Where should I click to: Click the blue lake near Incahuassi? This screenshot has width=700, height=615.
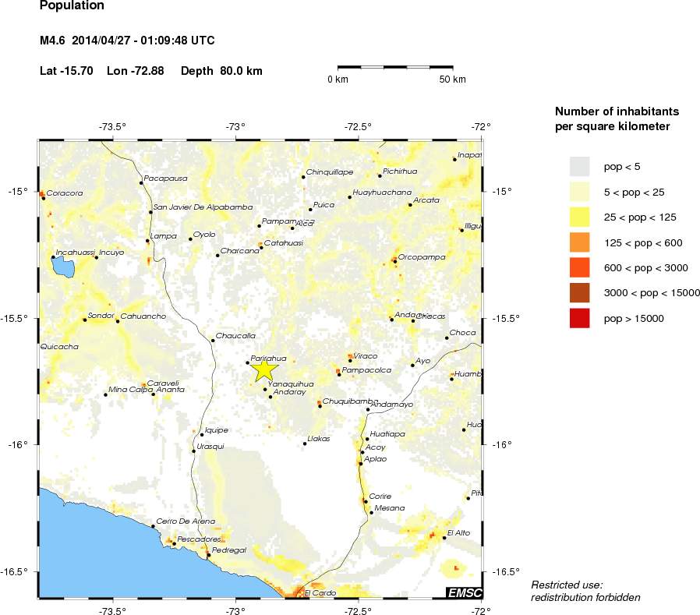pyautogui.click(x=62, y=267)
